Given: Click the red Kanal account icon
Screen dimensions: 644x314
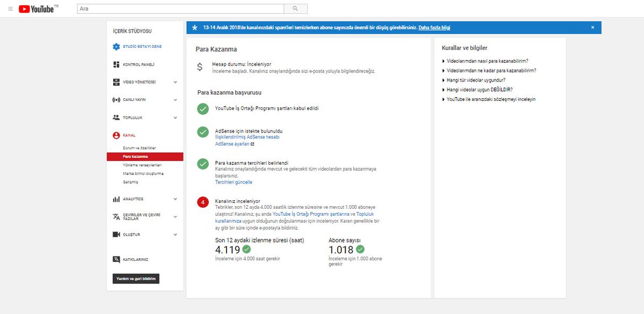Looking at the screenshot, I should 116,135.
